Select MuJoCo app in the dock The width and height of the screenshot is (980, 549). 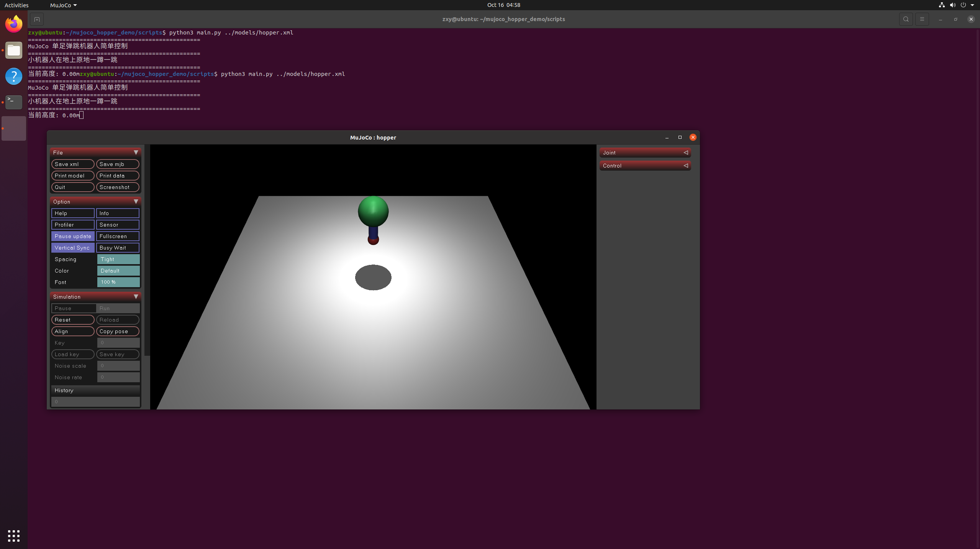pos(14,128)
